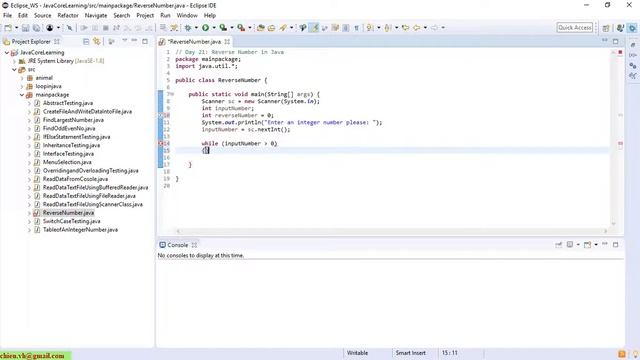The height and width of the screenshot is (360, 640).
Task: Collapse the src folder node
Action: point(14,70)
